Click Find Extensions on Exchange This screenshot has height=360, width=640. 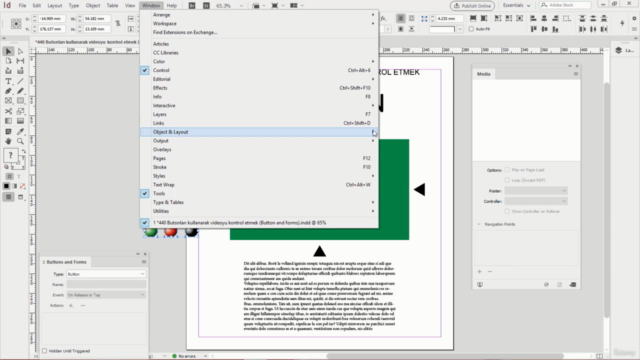point(259,32)
